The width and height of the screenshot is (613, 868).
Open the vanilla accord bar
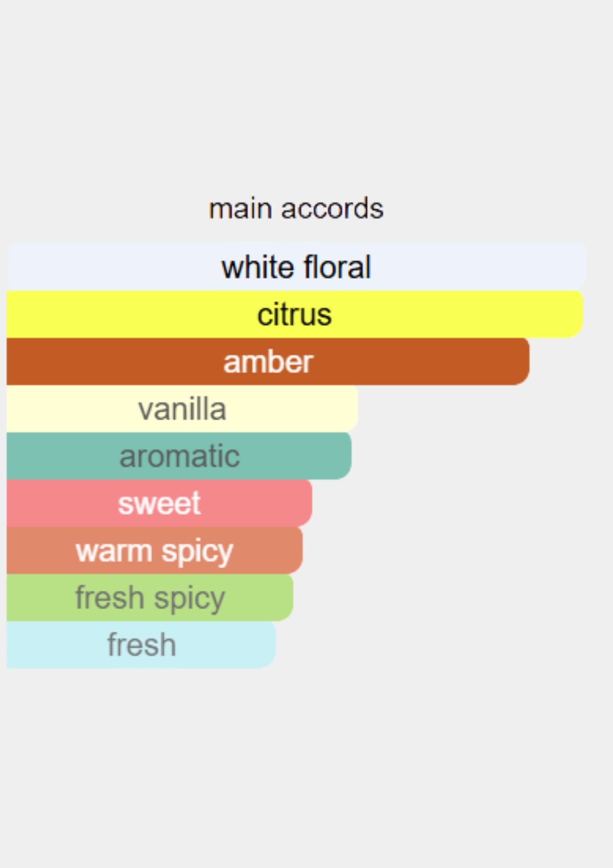point(182,408)
